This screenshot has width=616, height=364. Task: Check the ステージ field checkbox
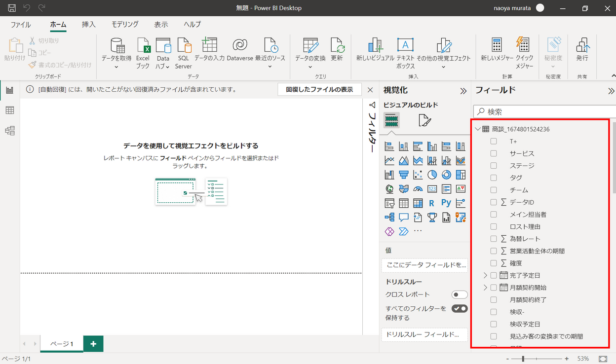coord(494,166)
